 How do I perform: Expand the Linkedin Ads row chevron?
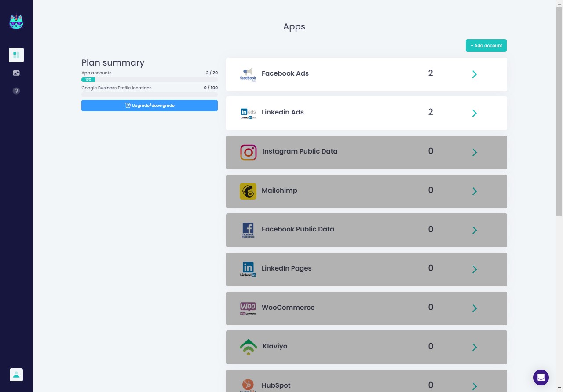pos(475,113)
